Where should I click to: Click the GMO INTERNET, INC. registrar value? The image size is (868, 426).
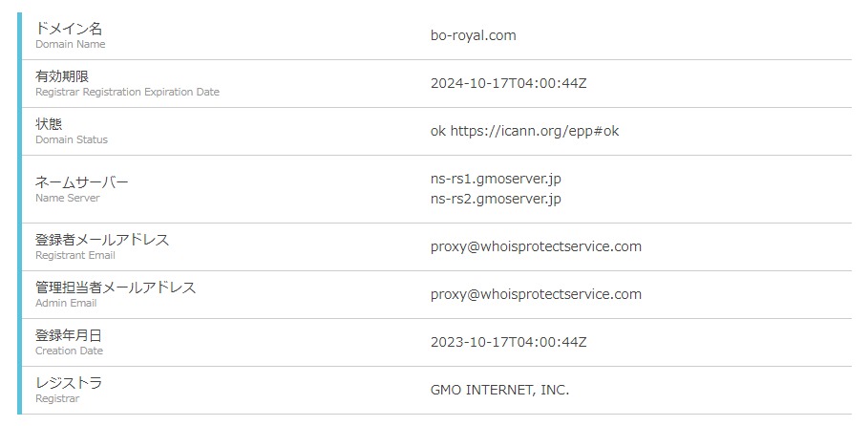tap(499, 390)
